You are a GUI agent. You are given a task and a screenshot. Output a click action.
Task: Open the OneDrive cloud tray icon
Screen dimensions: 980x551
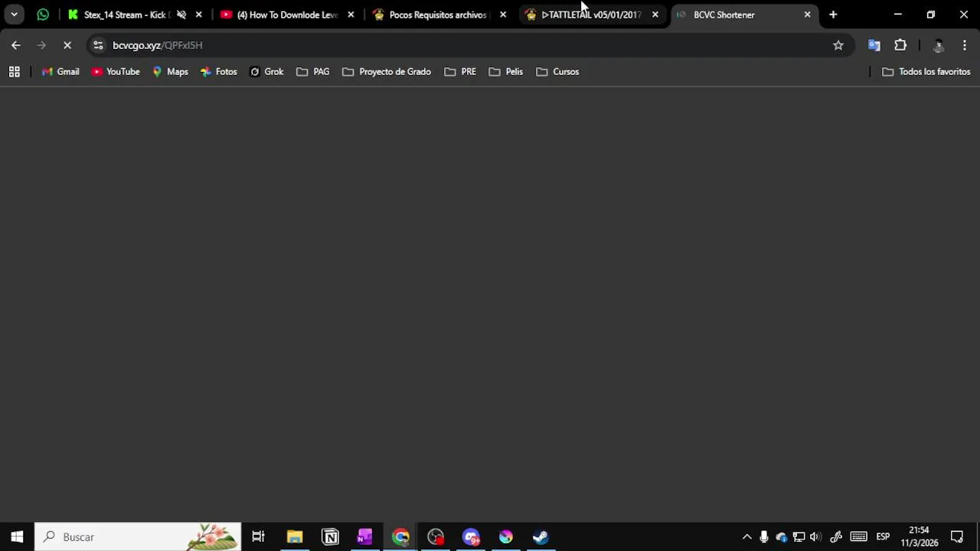pos(781,536)
